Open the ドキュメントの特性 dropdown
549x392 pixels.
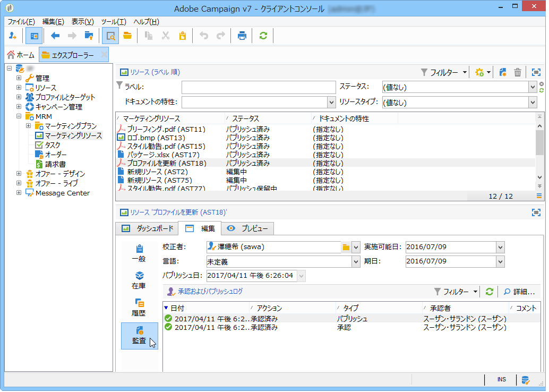(x=331, y=103)
